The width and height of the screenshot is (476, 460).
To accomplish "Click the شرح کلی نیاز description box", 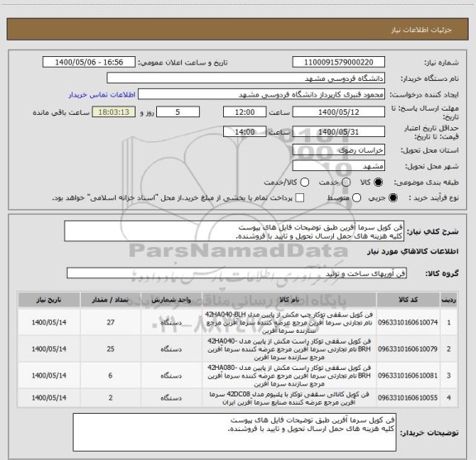I will pyautogui.click(x=234, y=231).
